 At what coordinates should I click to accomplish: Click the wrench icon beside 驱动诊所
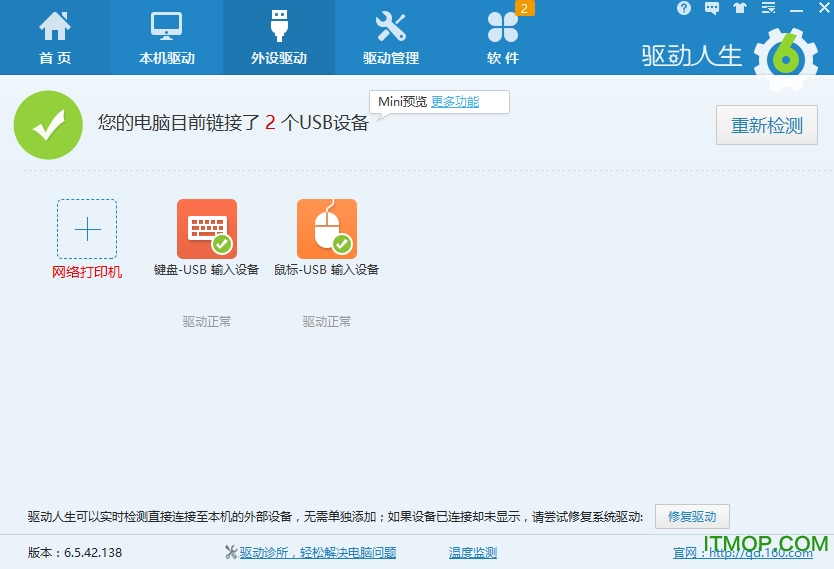231,553
